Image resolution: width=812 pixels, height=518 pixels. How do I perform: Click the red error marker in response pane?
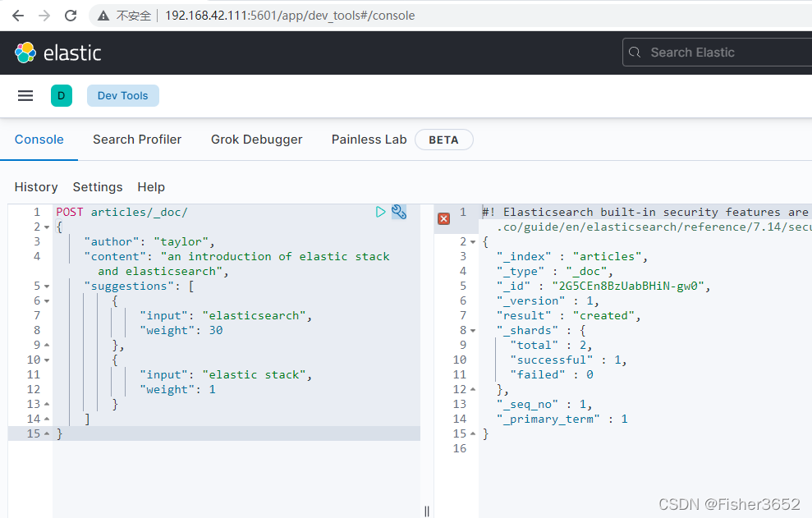[x=444, y=218]
